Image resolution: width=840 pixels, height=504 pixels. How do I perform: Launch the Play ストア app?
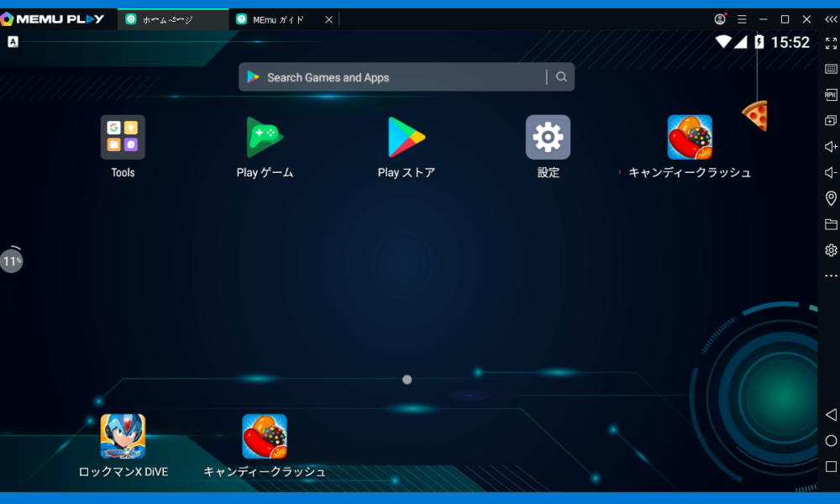tap(407, 137)
